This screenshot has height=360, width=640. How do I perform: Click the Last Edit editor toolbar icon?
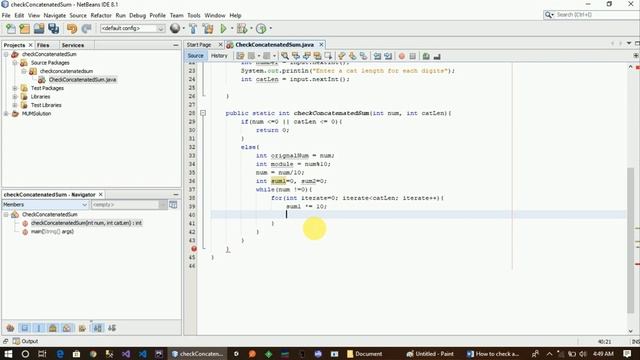(x=240, y=56)
